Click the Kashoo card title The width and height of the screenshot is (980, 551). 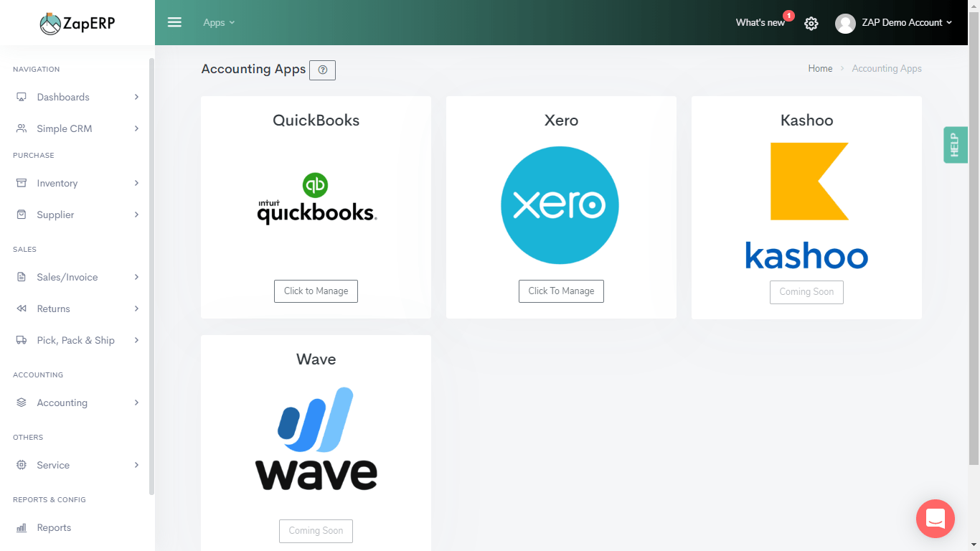pyautogui.click(x=806, y=121)
